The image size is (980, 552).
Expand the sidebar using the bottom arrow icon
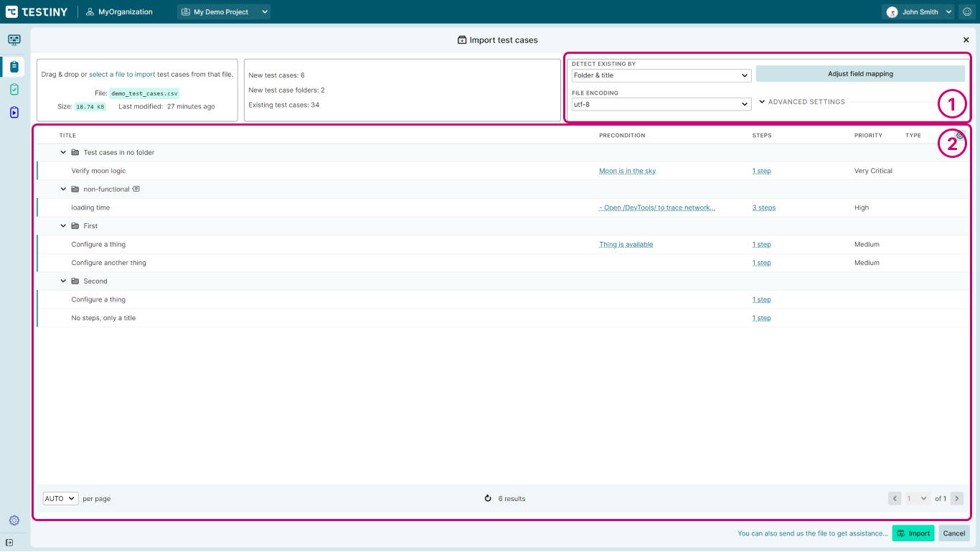(9, 543)
